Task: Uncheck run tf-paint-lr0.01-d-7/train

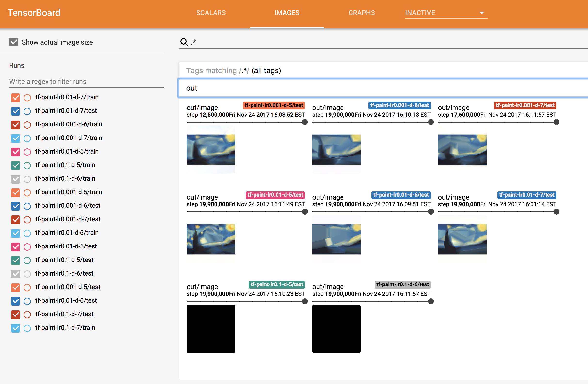Action: pos(16,98)
